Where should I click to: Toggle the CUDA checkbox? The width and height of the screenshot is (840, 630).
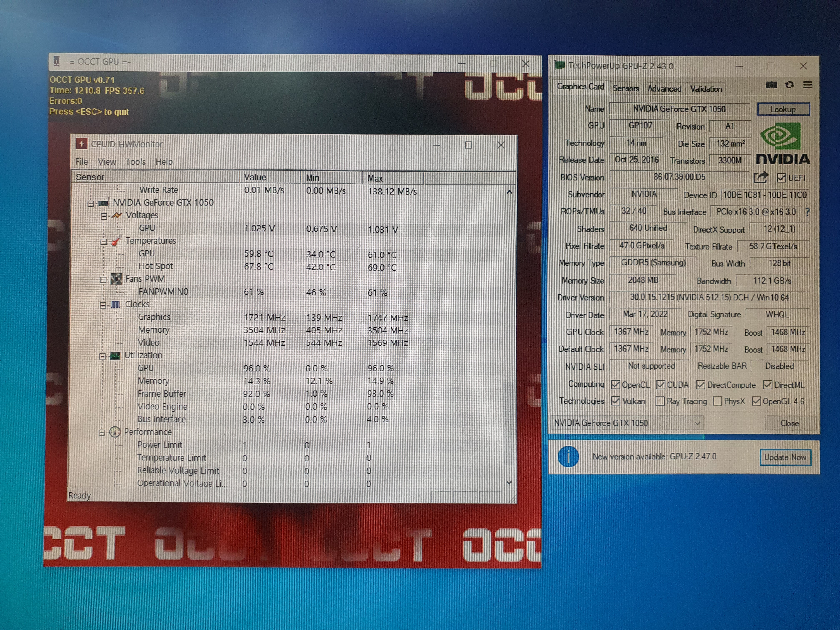(x=661, y=385)
